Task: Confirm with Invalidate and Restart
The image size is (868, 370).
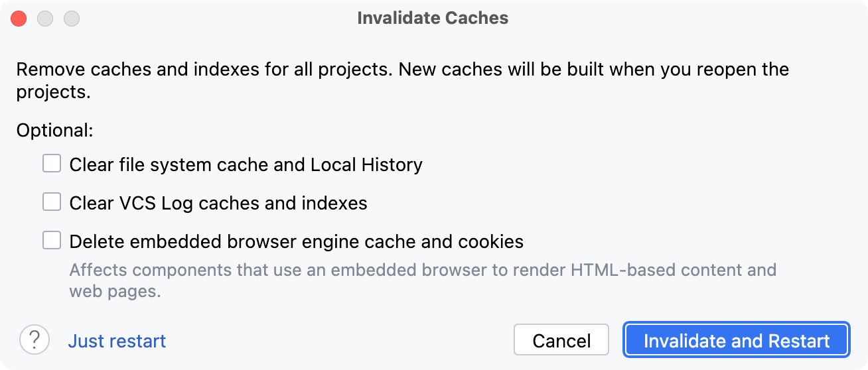Action: tap(737, 340)
